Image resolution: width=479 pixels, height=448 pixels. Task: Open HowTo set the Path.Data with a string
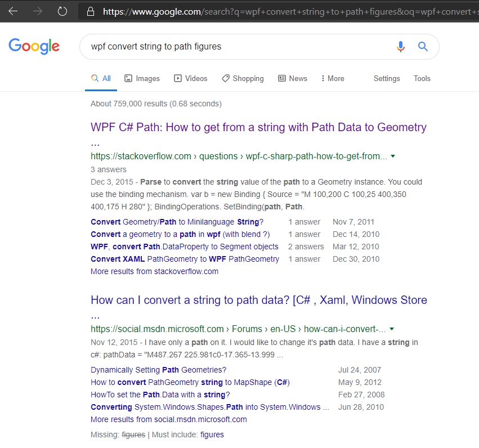[x=160, y=395]
